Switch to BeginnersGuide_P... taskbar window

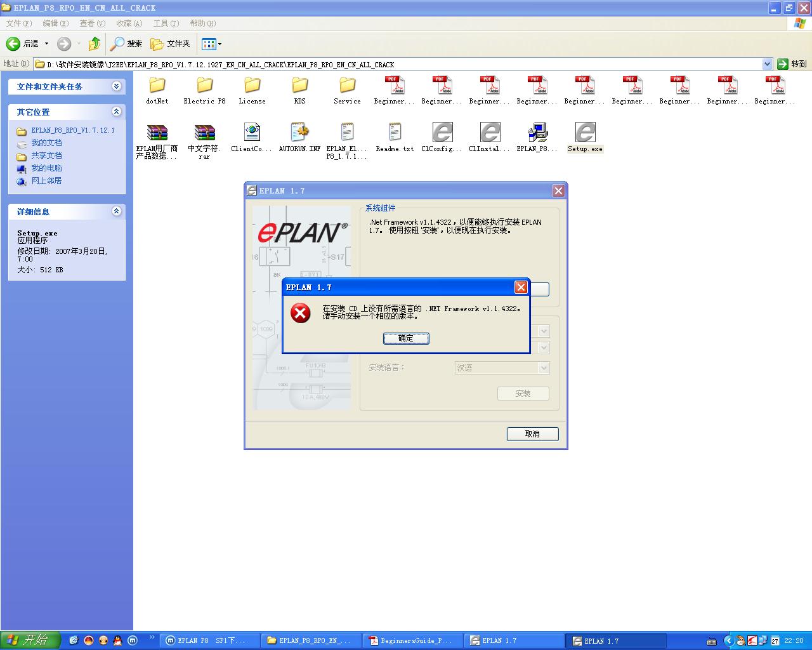point(412,640)
